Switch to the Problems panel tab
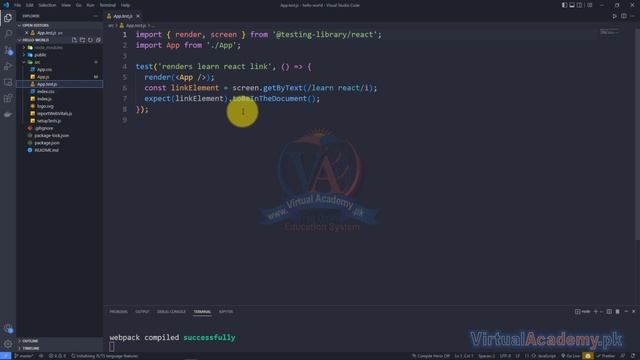 point(118,312)
